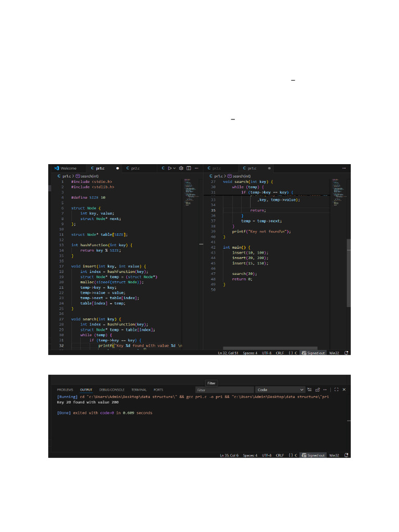Viewport: 399px width, 532px height.
Task: Click the output Filter input field
Action: click(224, 390)
